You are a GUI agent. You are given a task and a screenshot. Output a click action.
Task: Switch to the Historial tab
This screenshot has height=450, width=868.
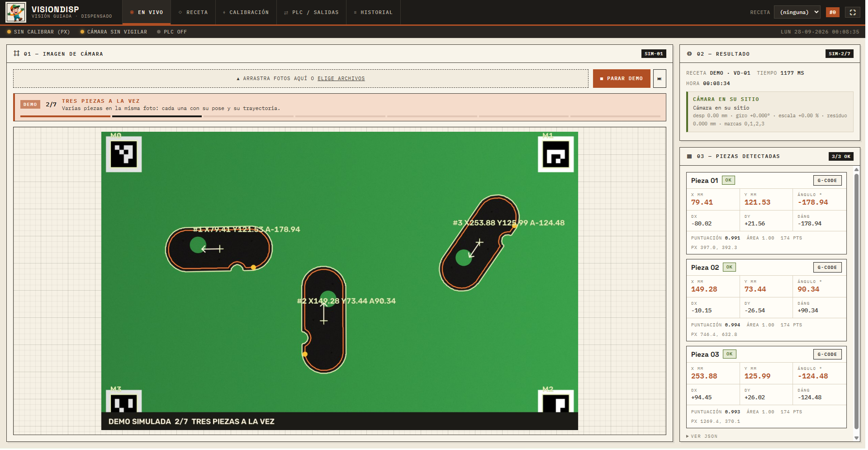tap(373, 12)
